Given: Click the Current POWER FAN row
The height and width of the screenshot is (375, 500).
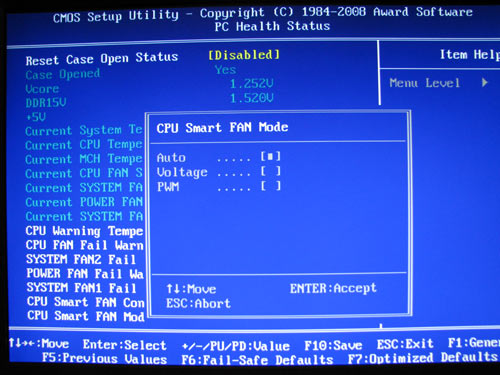Looking at the screenshot, I should [84, 202].
